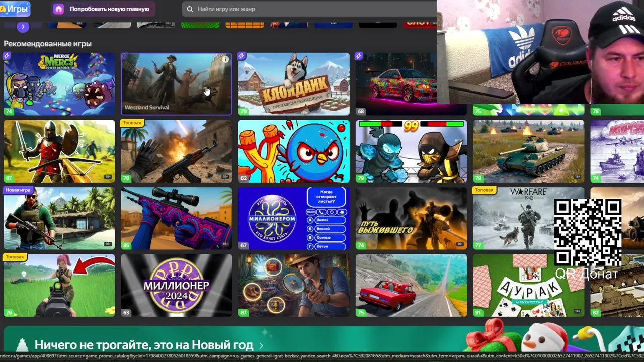Screen dimensions: 644x362
Task: Focus the 'Найти игру или жанр' search field
Action: 309,9
